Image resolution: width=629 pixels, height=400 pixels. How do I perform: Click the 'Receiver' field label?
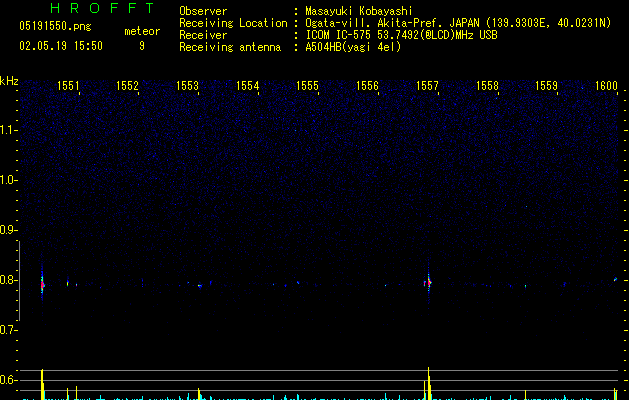pos(203,35)
